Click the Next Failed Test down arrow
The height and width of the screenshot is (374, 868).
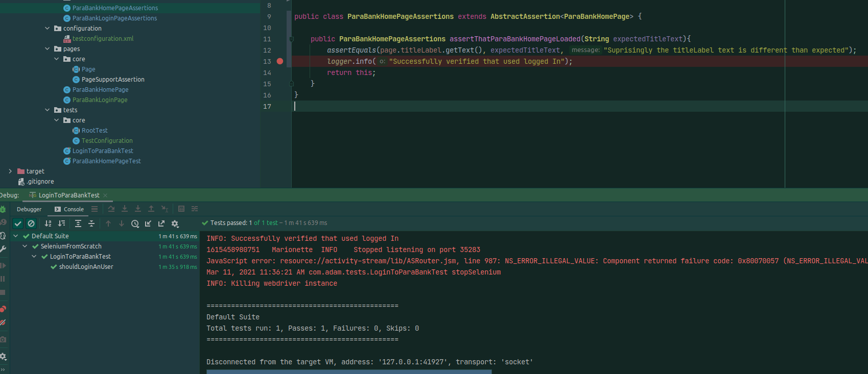pyautogui.click(x=122, y=223)
